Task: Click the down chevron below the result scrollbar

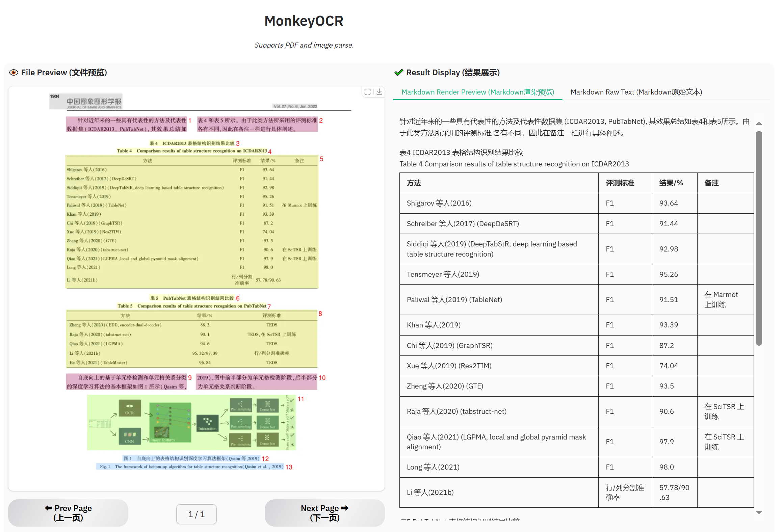Action: click(759, 512)
